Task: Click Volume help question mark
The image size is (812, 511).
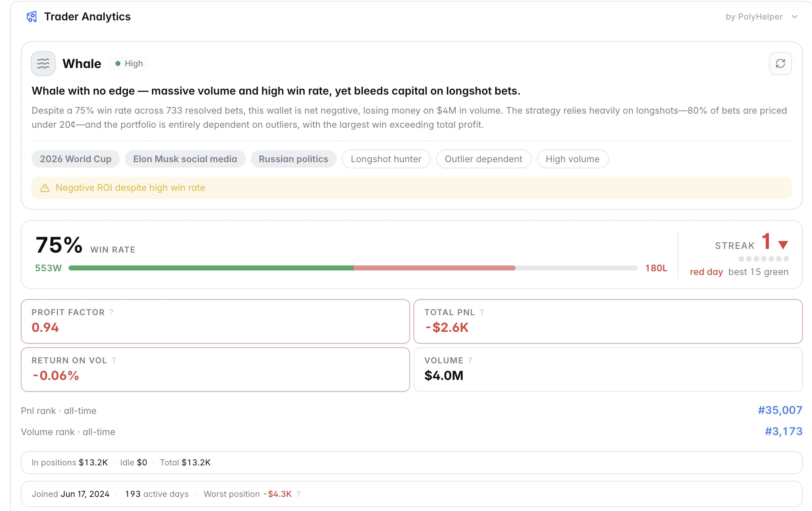Action: coord(470,360)
